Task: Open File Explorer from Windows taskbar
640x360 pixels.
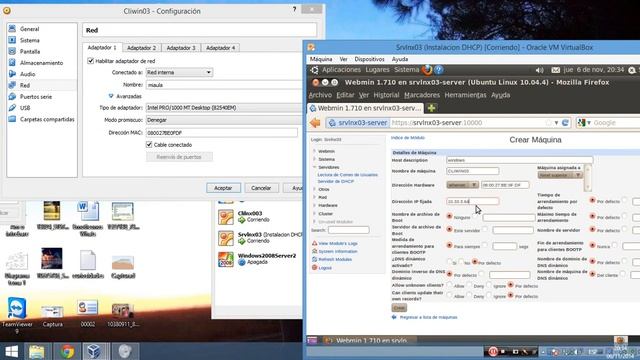Action: (37, 351)
